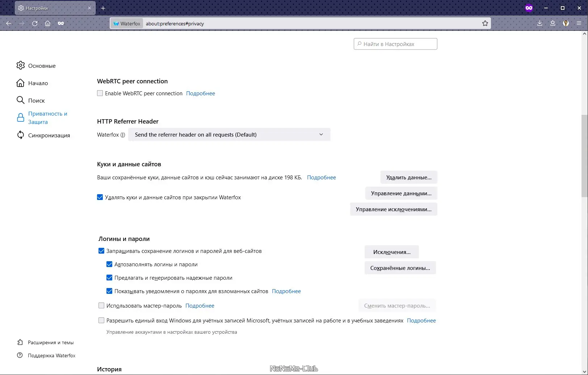Focus the Найти в Настройках search field
The width and height of the screenshot is (588, 375).
click(x=395, y=44)
